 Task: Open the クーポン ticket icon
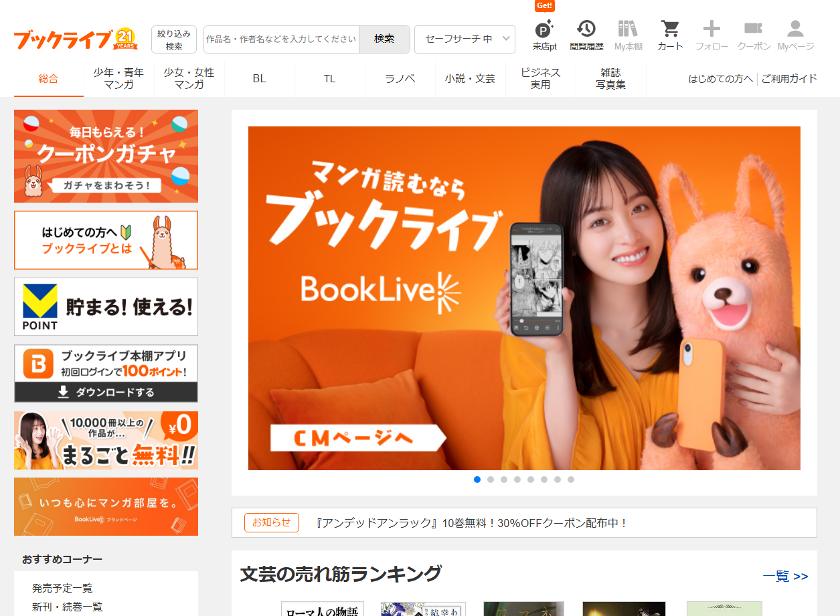tap(754, 35)
